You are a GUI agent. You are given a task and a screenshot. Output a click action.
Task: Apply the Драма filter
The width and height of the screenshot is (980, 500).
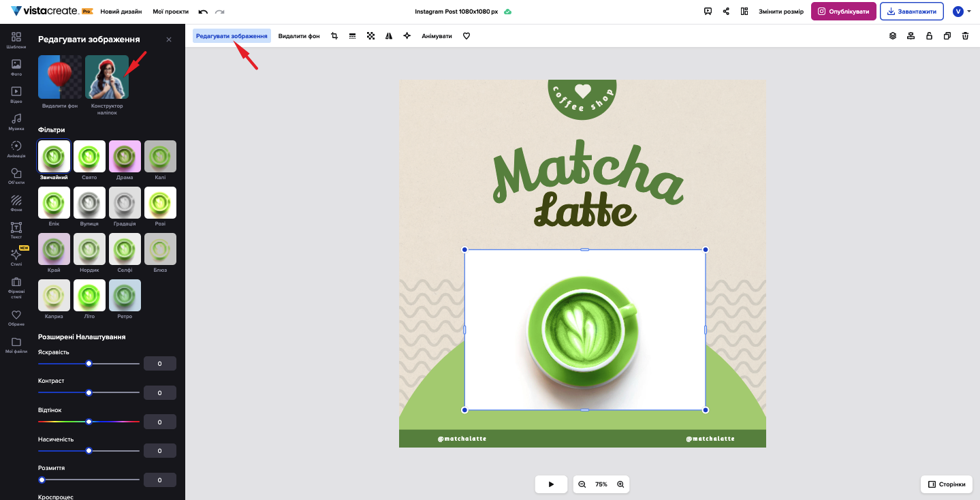[x=125, y=157]
